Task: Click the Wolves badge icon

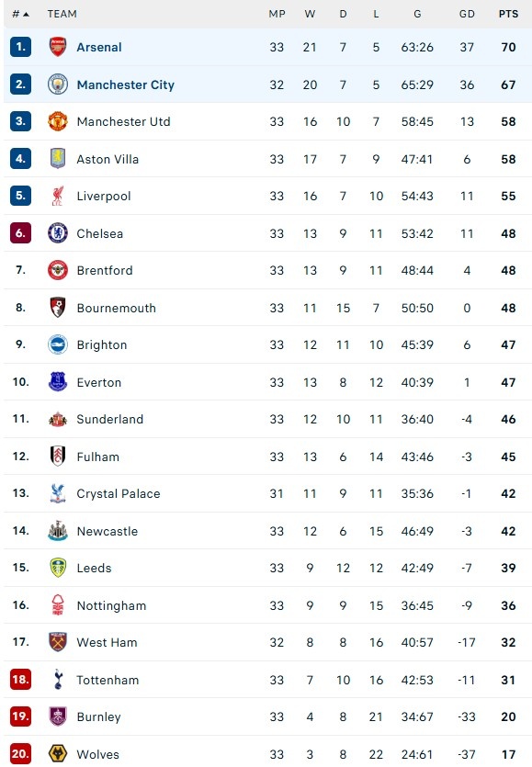Action: click(x=57, y=754)
